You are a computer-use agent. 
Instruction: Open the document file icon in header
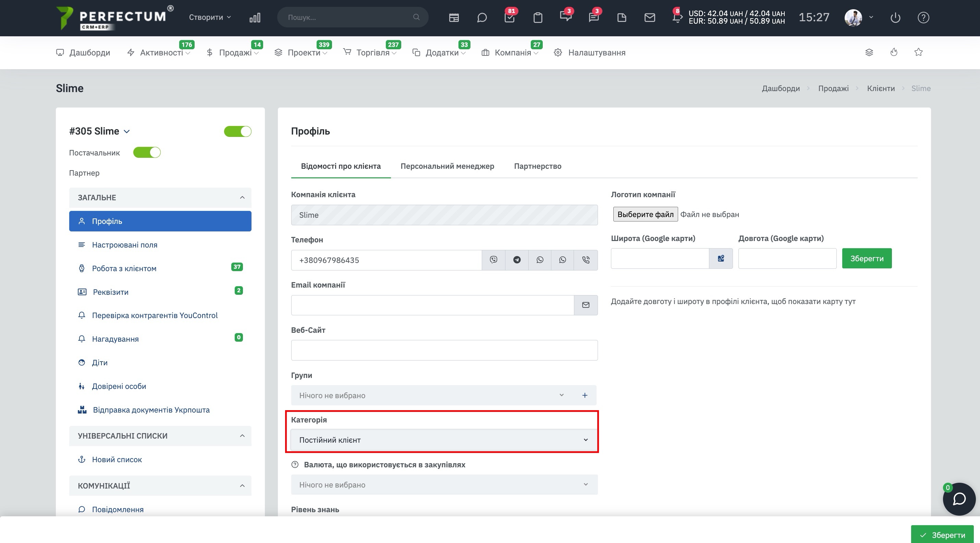(x=622, y=17)
